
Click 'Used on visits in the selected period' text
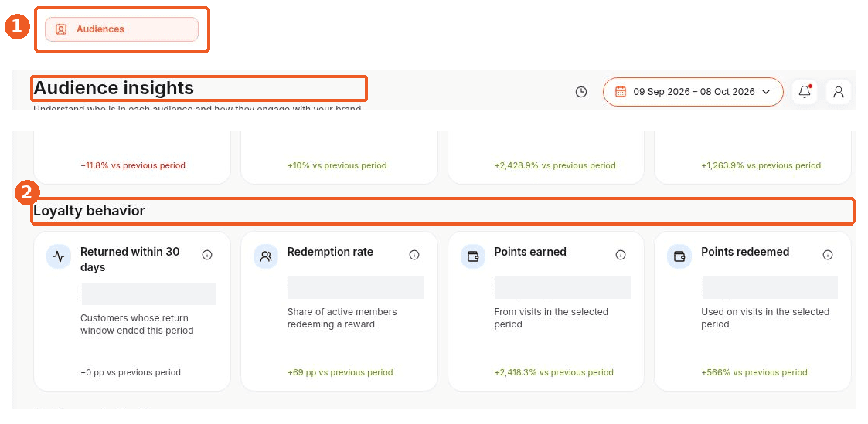pos(765,318)
